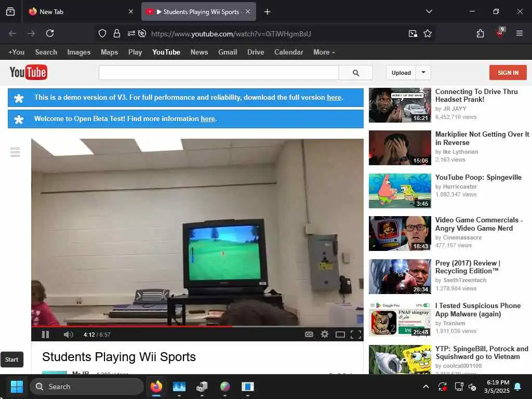Click the Upload button
Image resolution: width=532 pixels, height=399 pixels.
click(x=401, y=73)
